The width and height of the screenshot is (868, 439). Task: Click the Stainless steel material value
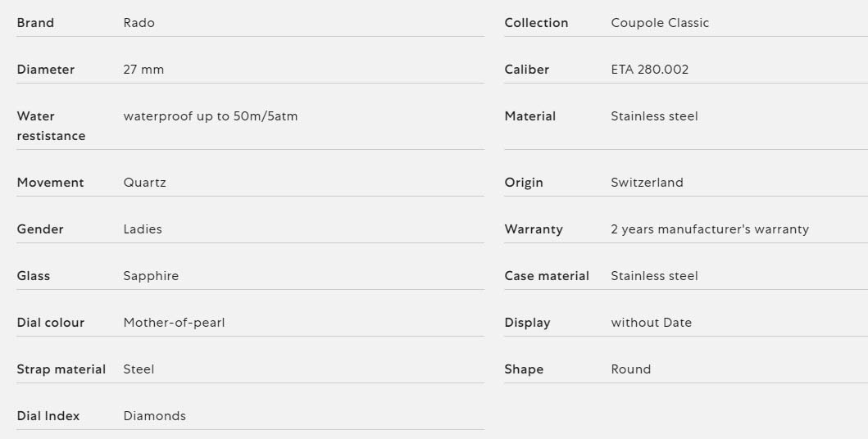[x=654, y=116]
